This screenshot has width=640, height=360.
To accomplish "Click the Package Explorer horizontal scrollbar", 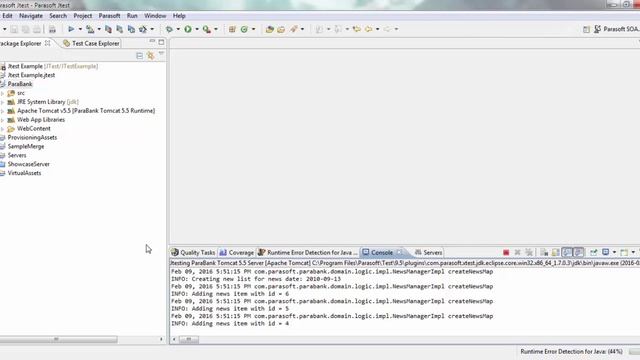I will (59, 339).
